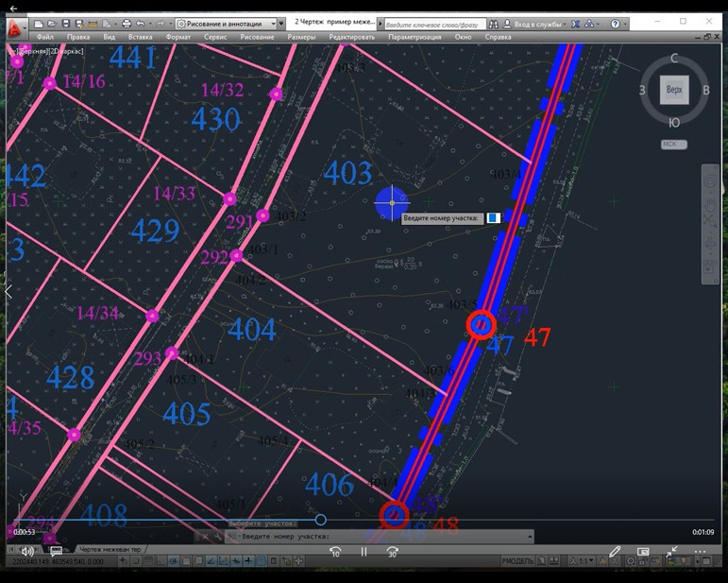Click the Введите номер участка dynamic input box

click(x=493, y=218)
